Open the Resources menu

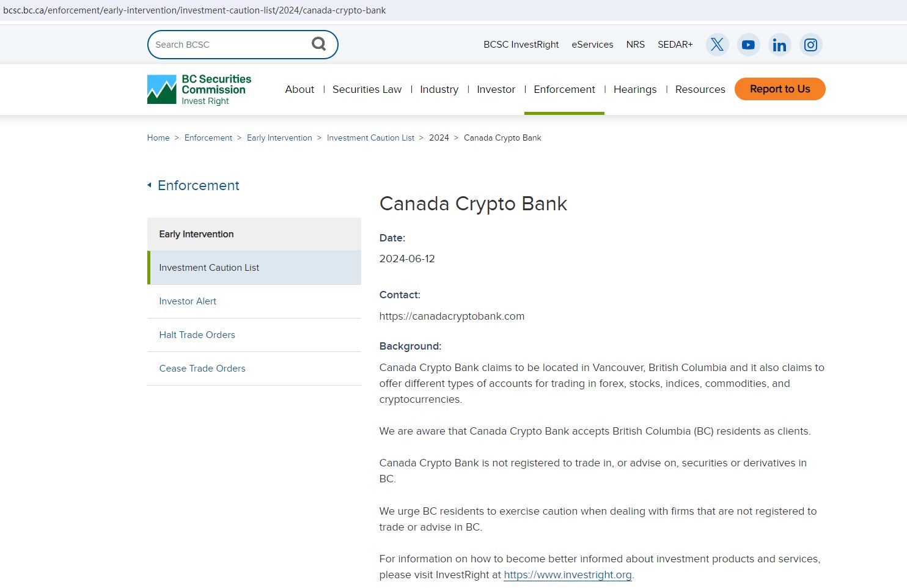tap(700, 89)
